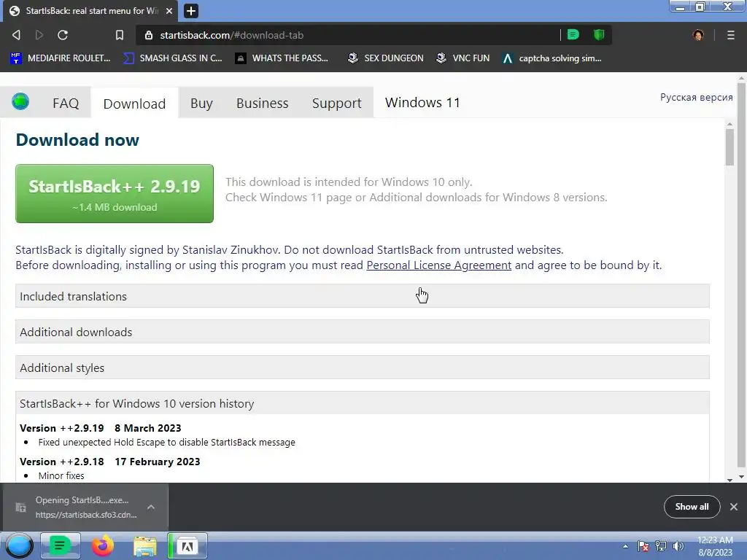Click the StartIsBack globe logo
747x560 pixels.
point(20,101)
